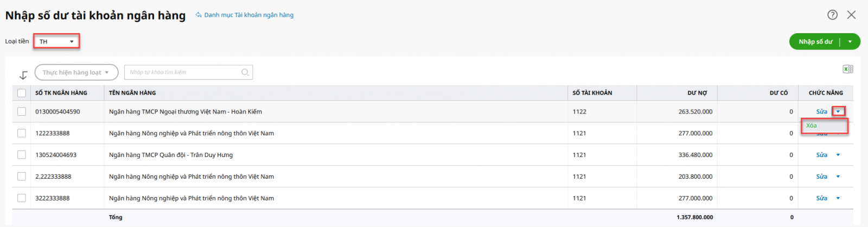Expand the action arrow for account 2.222333888
Image resolution: width=868 pixels, height=227 pixels.
pos(838,176)
